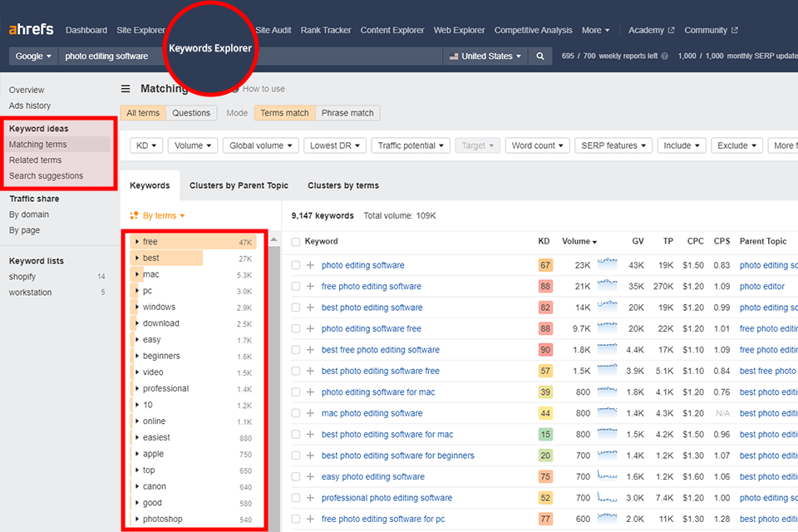Open Content Explorer in top navigation
The height and width of the screenshot is (532, 798).
(392, 31)
